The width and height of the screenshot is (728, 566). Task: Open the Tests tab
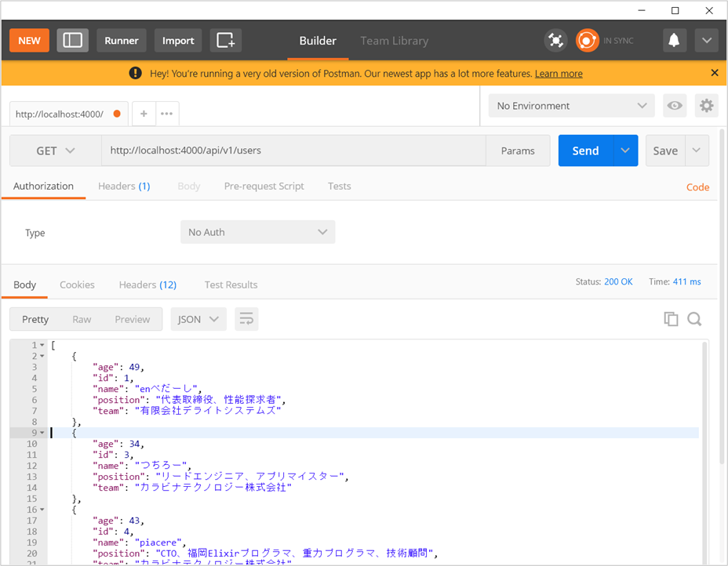[340, 186]
